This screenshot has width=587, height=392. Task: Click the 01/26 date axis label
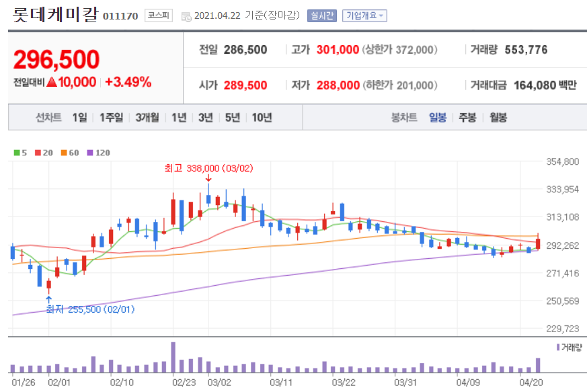24,383
